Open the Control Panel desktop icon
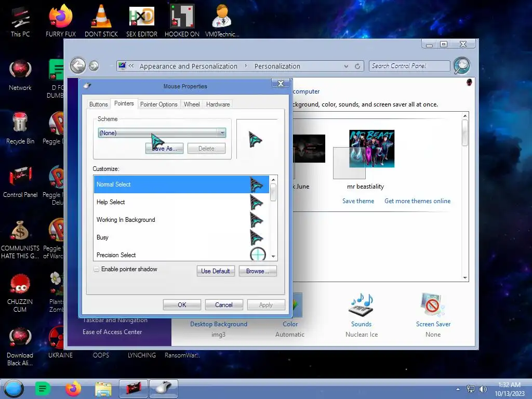532x399 pixels. pos(20,182)
